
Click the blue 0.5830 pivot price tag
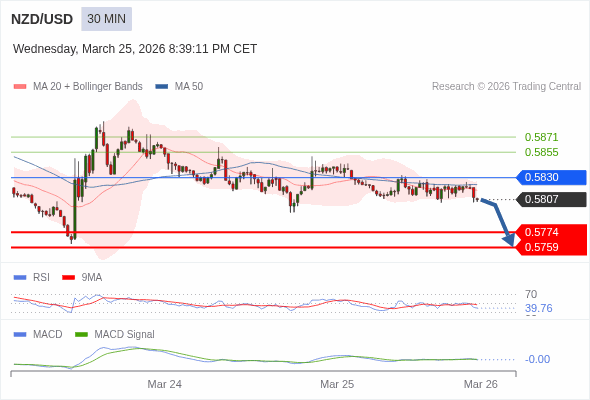pos(550,177)
